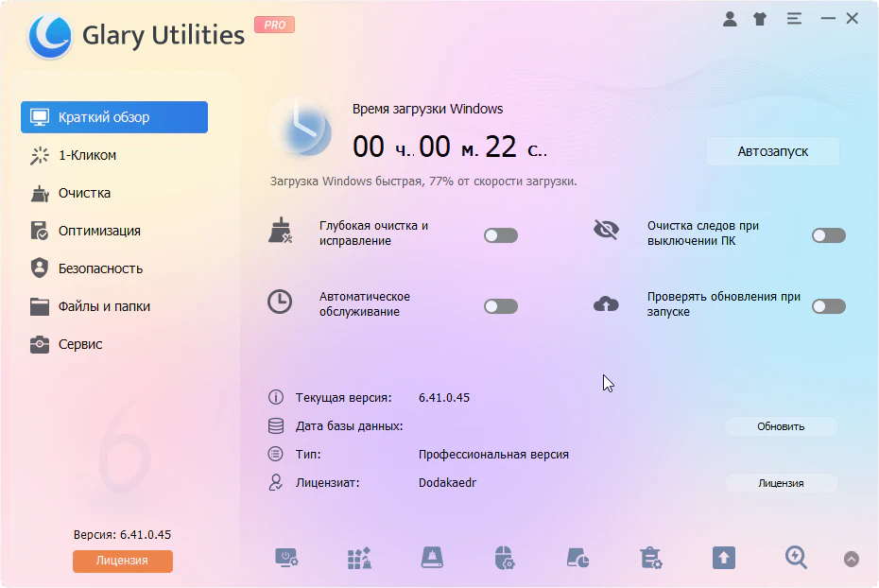The image size is (879, 588).
Task: Click the Обновить database button
Action: 781,426
